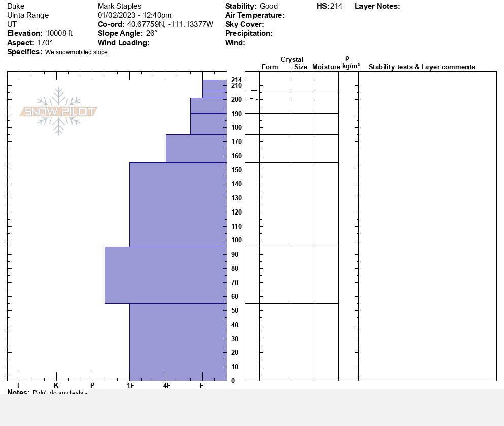
Task: Click the "60" depth label
Action: point(235,297)
